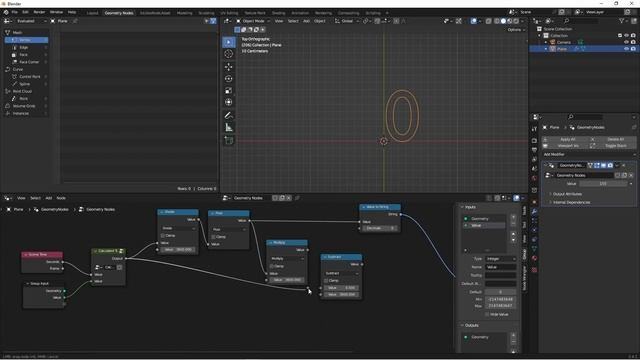Select the Transform tool in viewport toolbar
This screenshot has width=640, height=360.
click(229, 102)
